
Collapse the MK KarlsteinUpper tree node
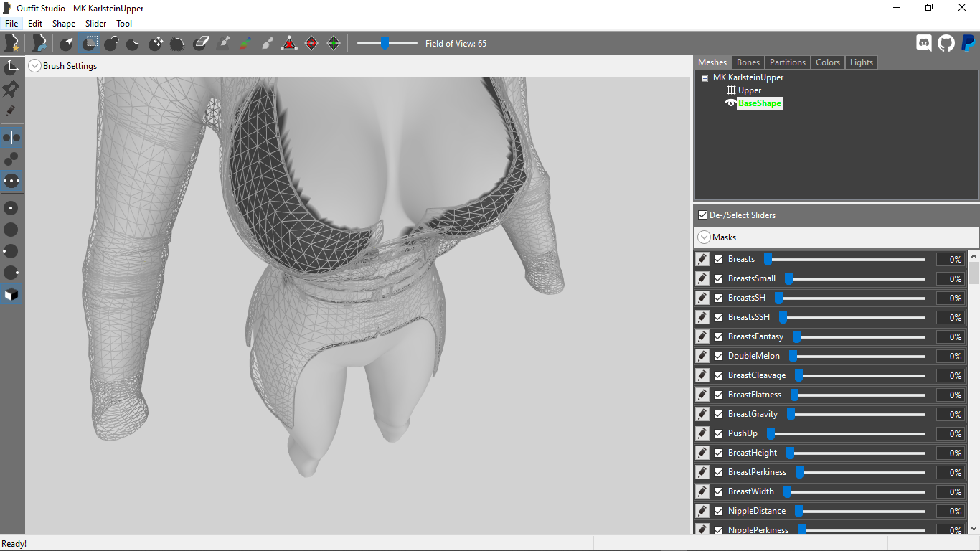(705, 77)
